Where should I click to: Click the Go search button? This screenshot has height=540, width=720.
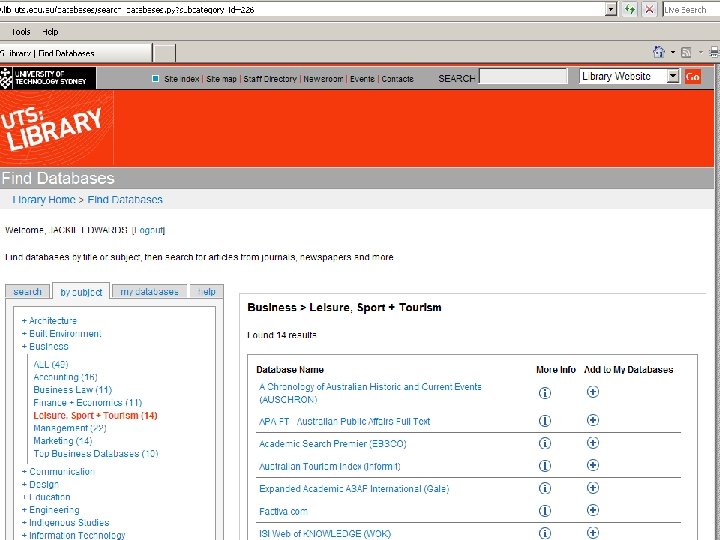(x=692, y=76)
